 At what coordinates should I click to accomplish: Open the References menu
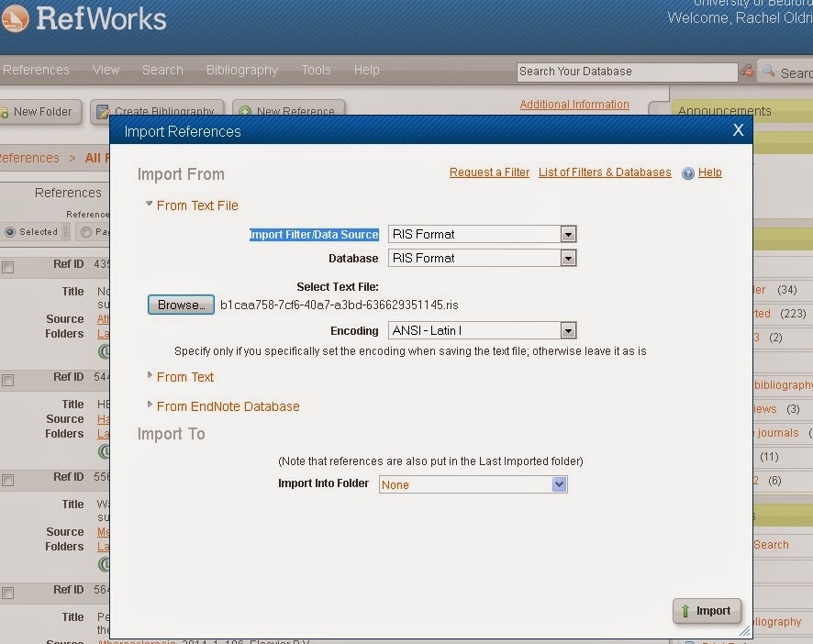(35, 70)
